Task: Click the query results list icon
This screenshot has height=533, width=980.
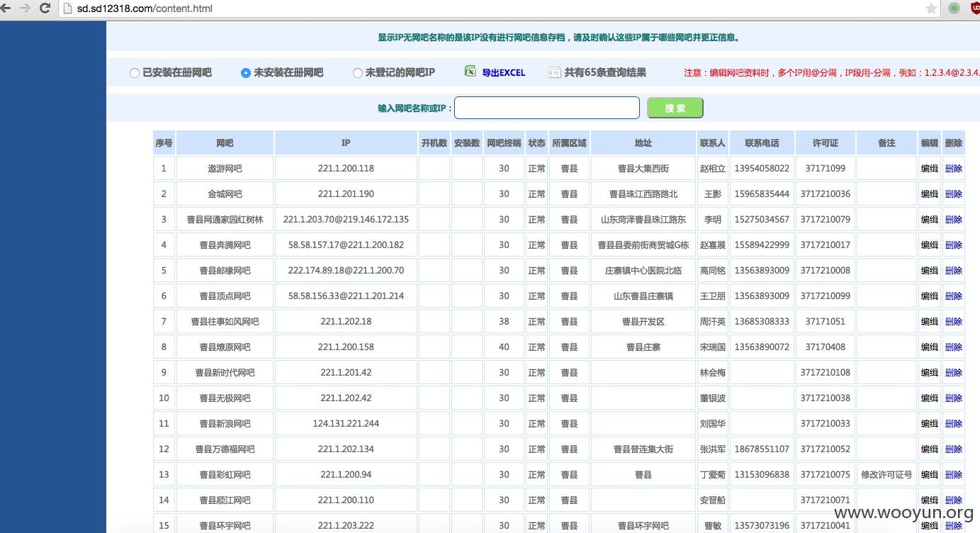Action: (554, 72)
